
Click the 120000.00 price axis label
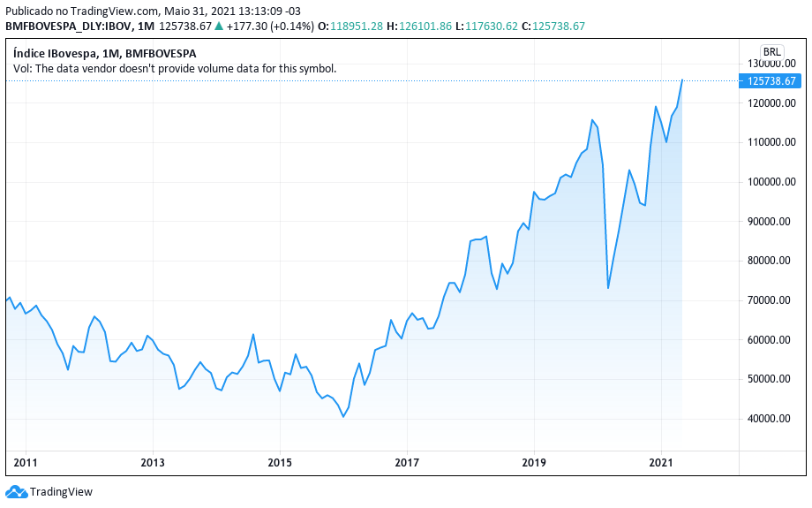(771, 103)
